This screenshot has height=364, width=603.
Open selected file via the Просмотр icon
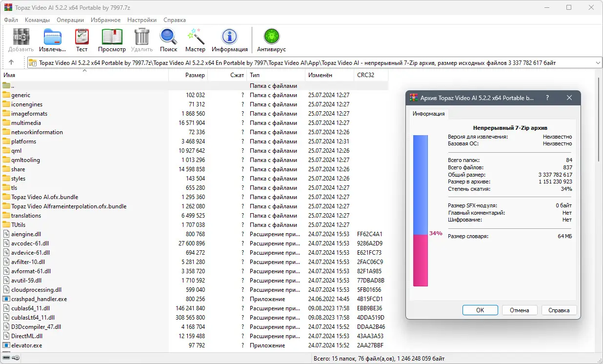coord(112,39)
